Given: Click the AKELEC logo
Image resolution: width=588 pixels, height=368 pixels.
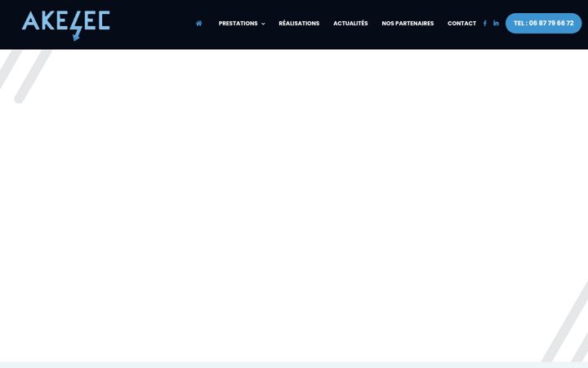Looking at the screenshot, I should pyautogui.click(x=66, y=25).
